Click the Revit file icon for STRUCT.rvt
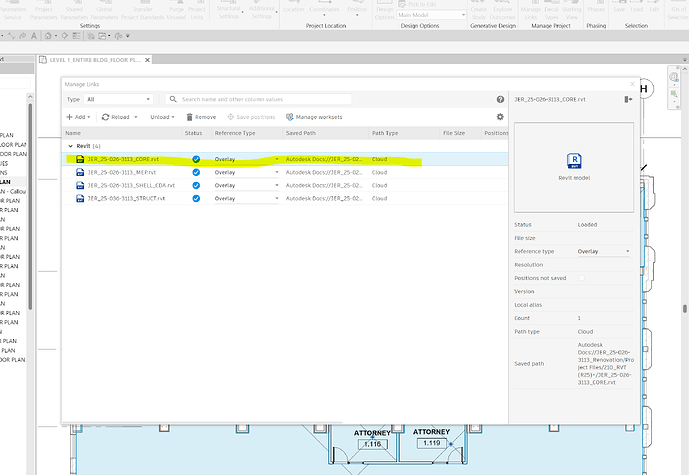 click(x=80, y=198)
